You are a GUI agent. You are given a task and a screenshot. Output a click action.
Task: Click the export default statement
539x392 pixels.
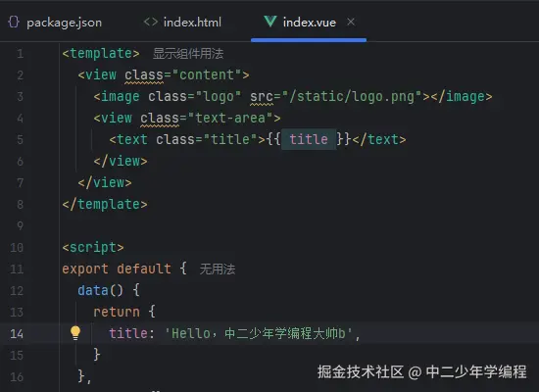117,269
